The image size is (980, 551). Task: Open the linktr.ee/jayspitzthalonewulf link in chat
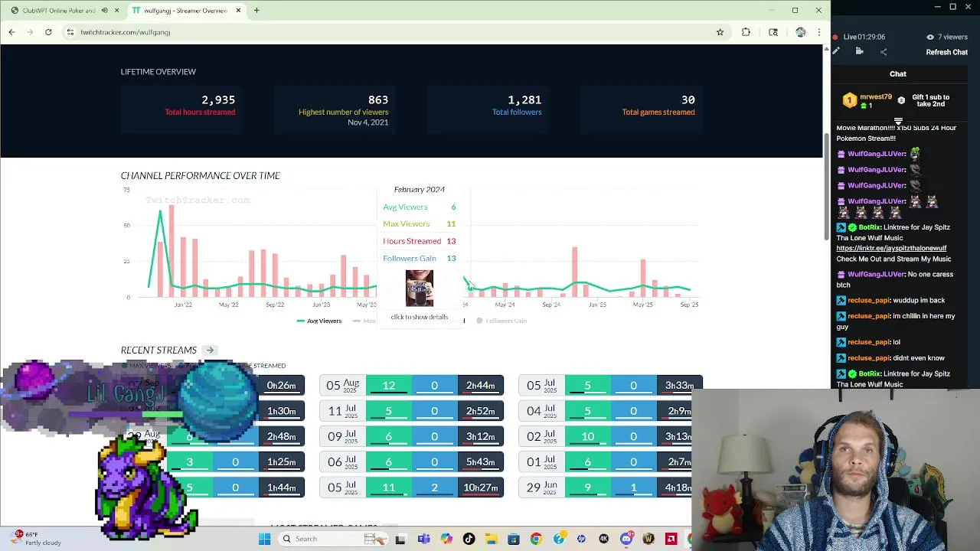click(891, 249)
